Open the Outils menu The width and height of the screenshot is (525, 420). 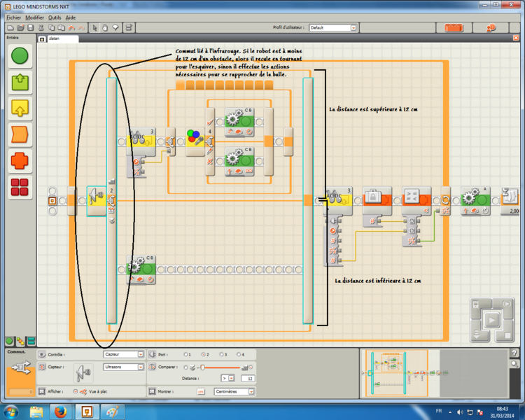click(55, 17)
